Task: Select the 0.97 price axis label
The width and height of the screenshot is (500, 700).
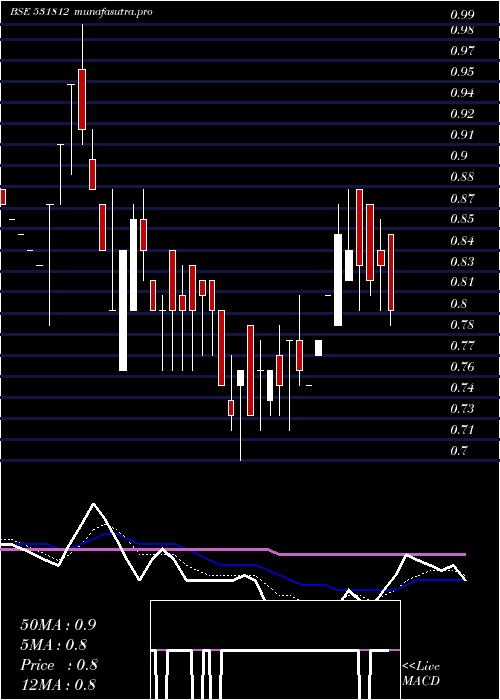Action: (x=462, y=51)
